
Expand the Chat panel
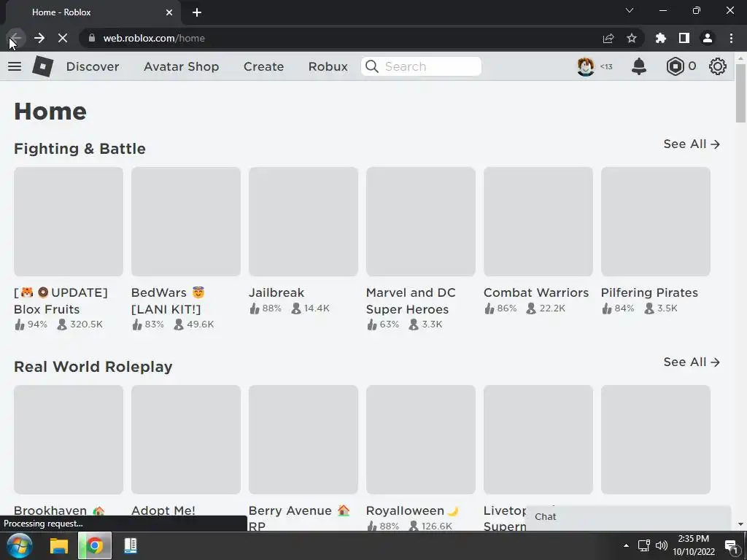click(628, 518)
